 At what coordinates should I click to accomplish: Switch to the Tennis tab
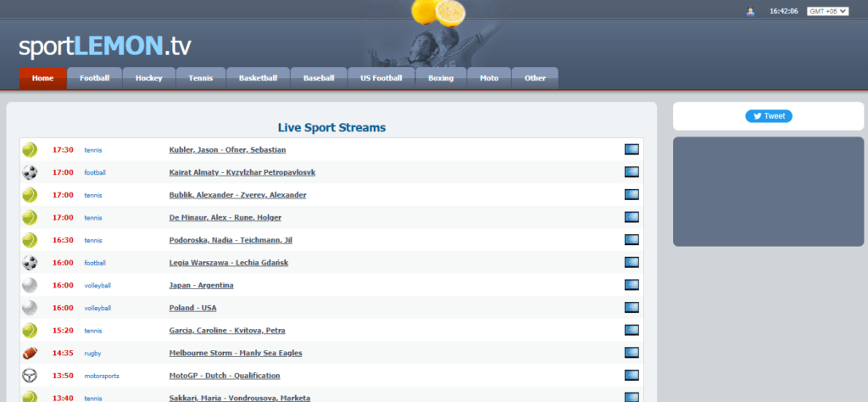click(x=200, y=78)
